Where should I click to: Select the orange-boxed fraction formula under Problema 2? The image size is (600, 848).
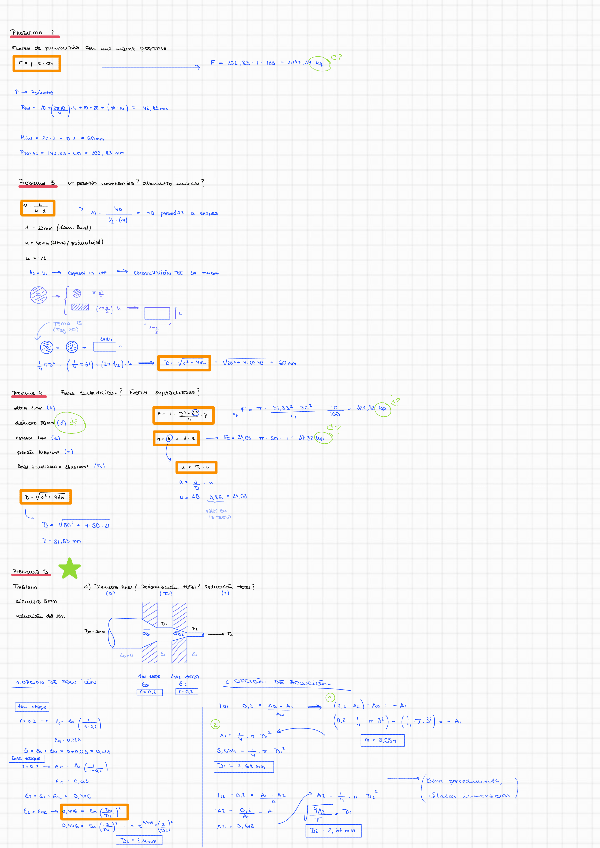37,208
